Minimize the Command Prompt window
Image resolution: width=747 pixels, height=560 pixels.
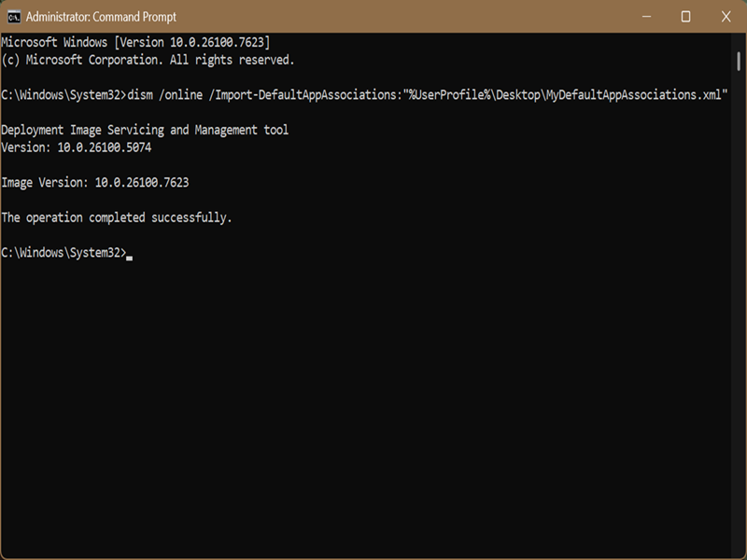(644, 17)
